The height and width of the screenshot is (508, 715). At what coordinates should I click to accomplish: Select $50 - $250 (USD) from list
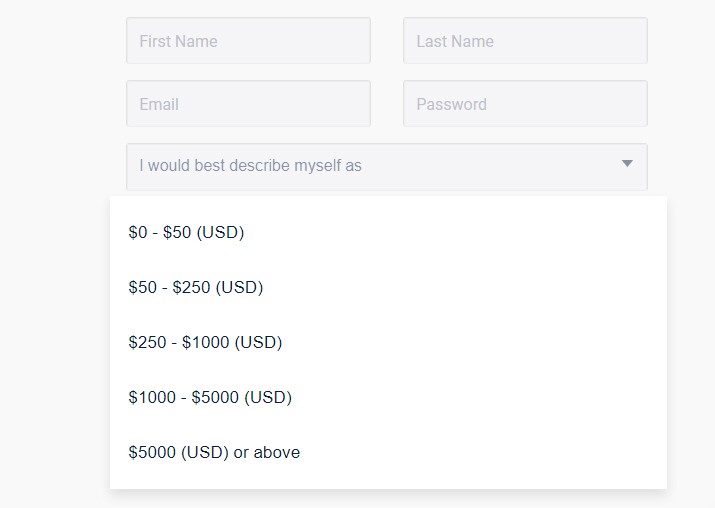[x=196, y=287]
